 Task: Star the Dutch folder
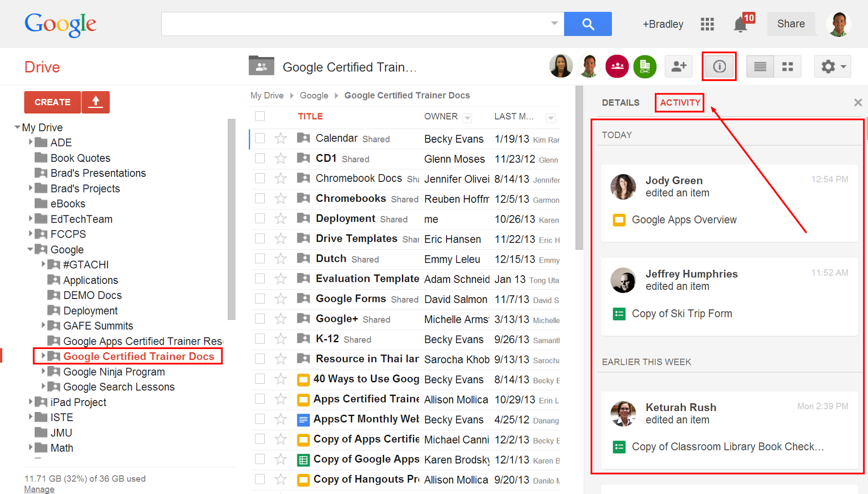(280, 259)
